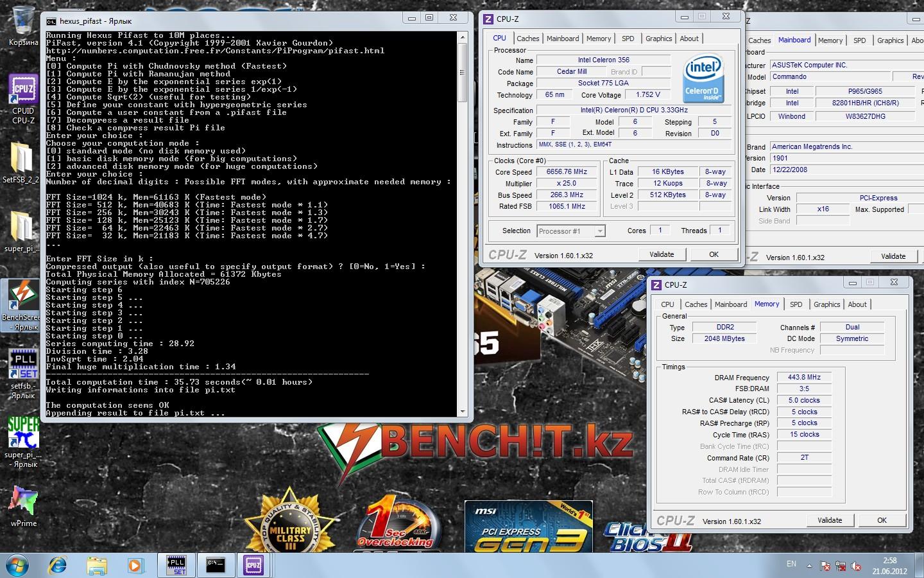Open the Action Center flag tray icon
Viewport: 924px width, 578px height.
[825, 566]
